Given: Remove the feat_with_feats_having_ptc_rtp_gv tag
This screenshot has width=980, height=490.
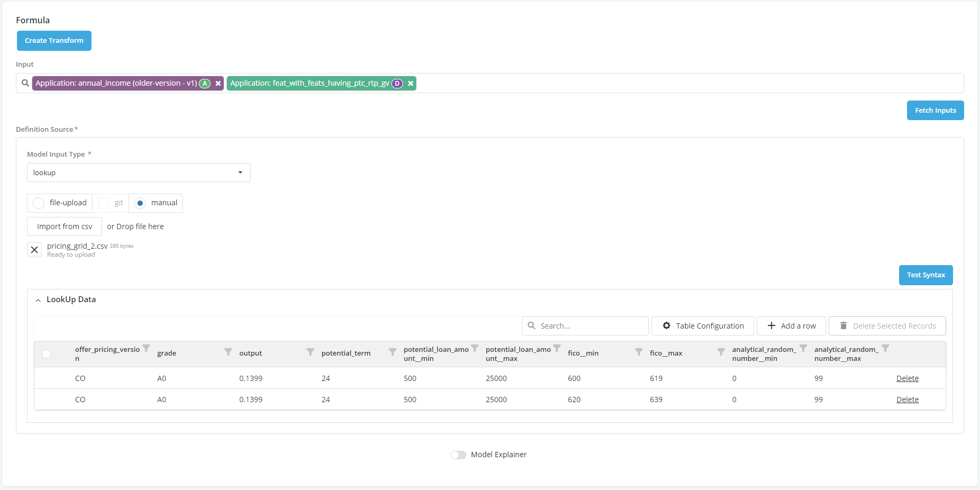Looking at the screenshot, I should tap(410, 84).
